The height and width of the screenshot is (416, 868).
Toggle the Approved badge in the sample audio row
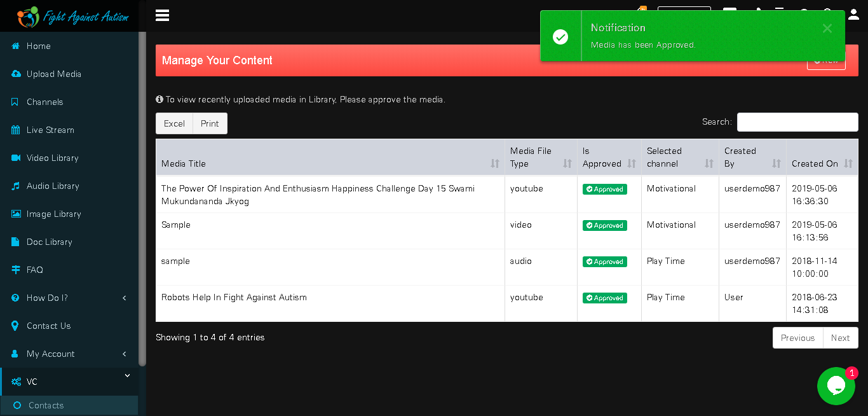[605, 261]
